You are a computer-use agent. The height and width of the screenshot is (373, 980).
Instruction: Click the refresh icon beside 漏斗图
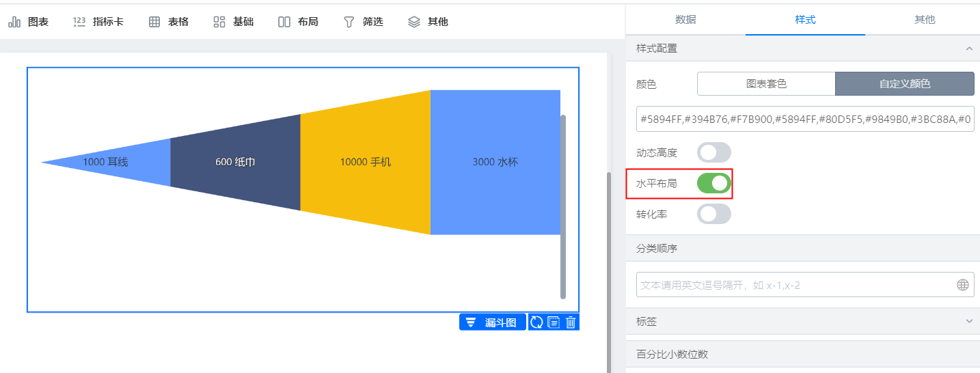536,322
